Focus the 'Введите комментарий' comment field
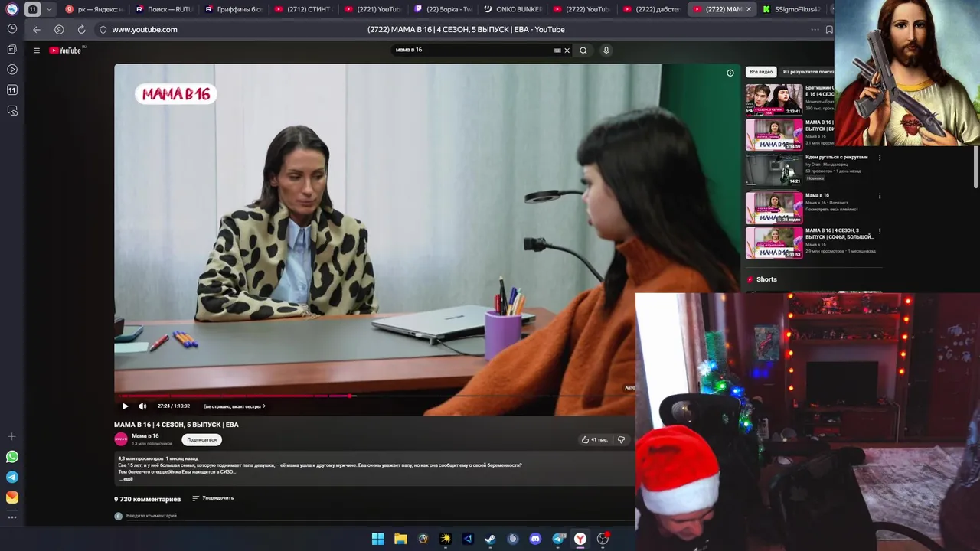This screenshot has width=980, height=551. pos(152,516)
